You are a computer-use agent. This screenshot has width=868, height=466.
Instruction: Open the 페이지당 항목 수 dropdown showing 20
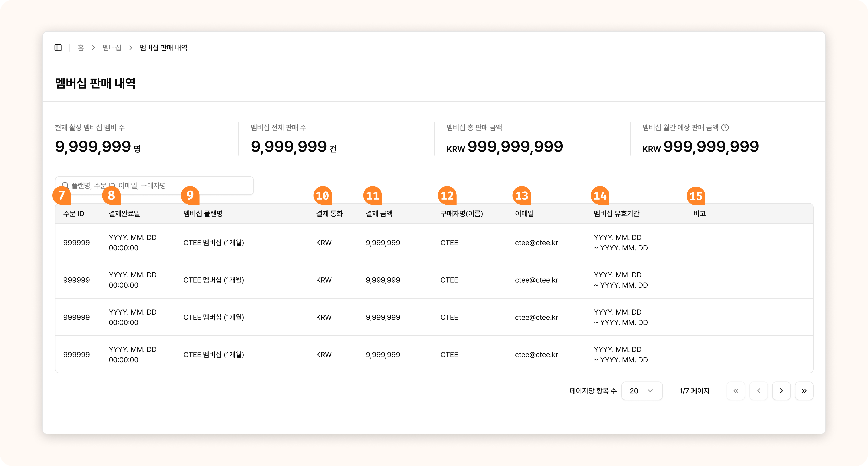[642, 391]
